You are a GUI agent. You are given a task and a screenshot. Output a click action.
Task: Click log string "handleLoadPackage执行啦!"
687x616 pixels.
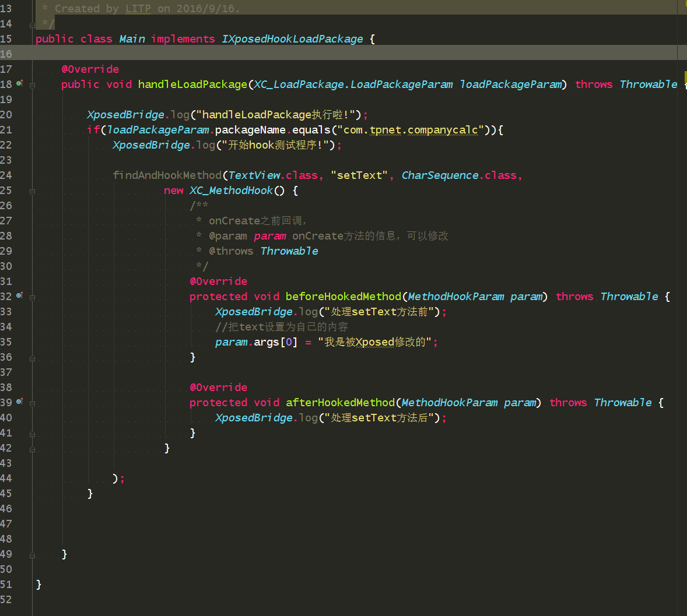click(x=275, y=115)
